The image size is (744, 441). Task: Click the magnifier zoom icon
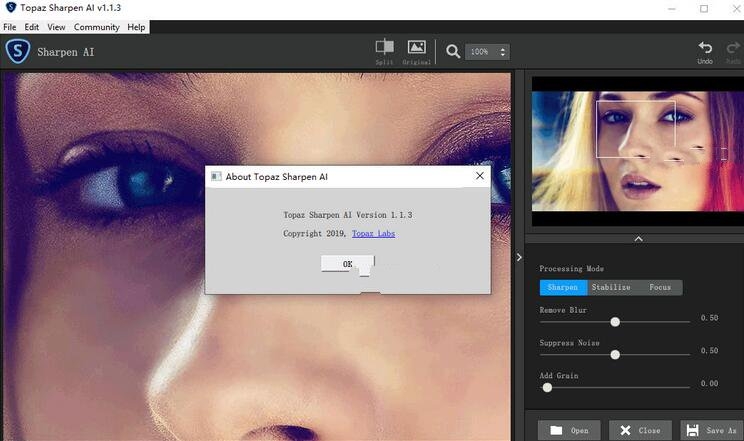click(x=453, y=51)
